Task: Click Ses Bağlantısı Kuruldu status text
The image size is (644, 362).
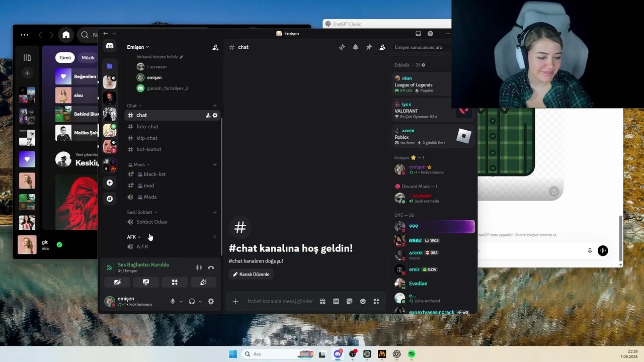Action: (x=143, y=264)
